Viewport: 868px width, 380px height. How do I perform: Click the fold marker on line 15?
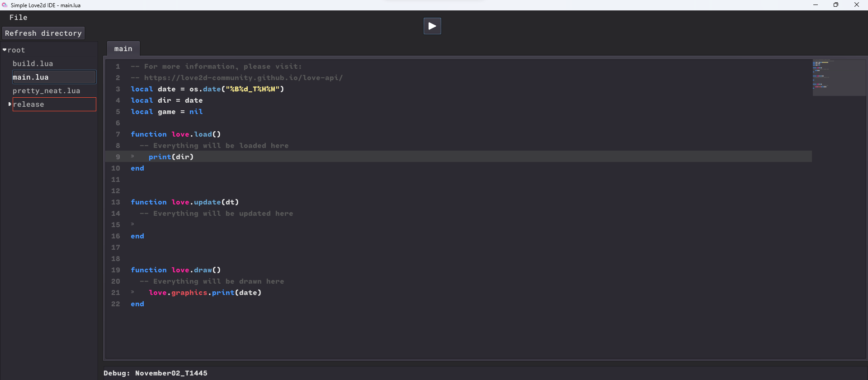click(x=132, y=224)
